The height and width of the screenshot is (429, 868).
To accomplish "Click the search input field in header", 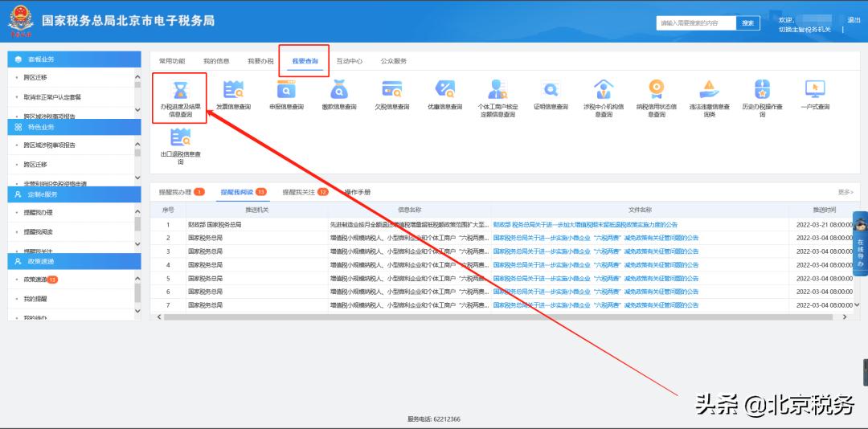I will click(x=695, y=23).
